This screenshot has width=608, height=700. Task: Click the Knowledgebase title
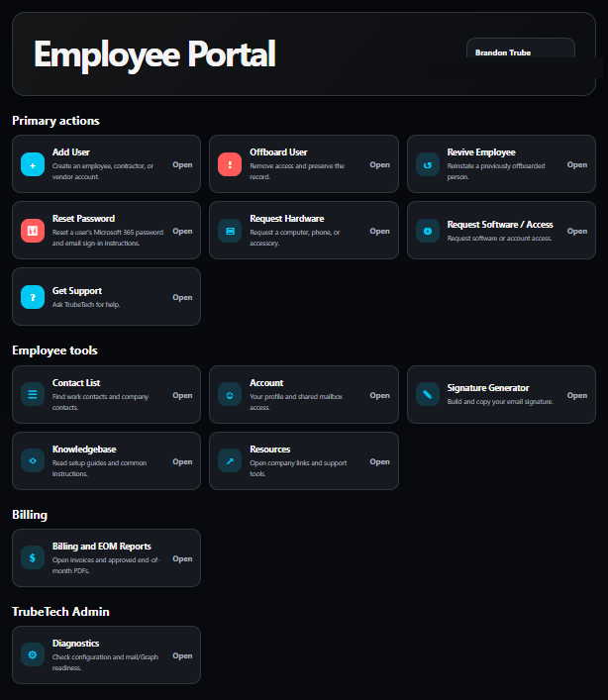[x=84, y=450]
